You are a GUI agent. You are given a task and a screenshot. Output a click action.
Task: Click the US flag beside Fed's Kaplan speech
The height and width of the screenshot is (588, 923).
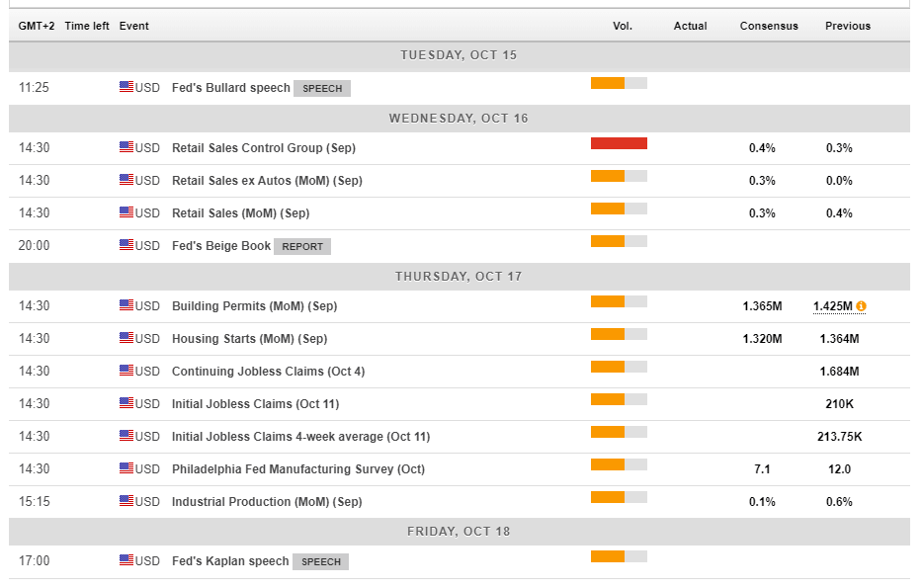pos(126,560)
